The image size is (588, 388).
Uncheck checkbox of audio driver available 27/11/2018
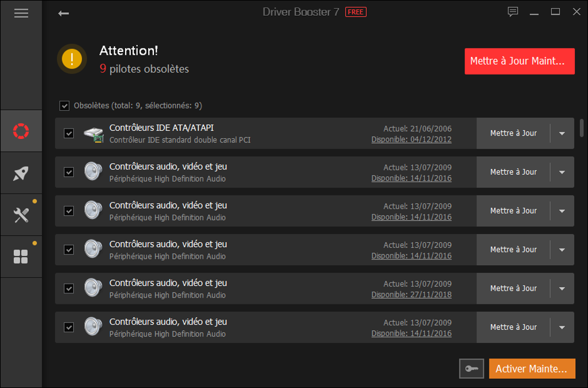coord(69,289)
